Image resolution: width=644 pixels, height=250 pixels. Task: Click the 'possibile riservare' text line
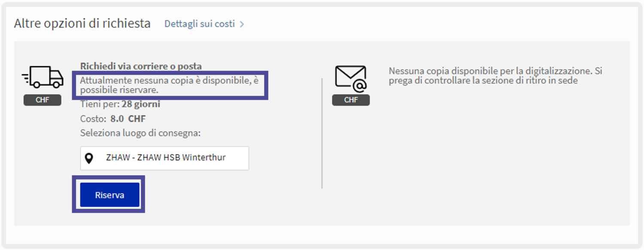119,91
